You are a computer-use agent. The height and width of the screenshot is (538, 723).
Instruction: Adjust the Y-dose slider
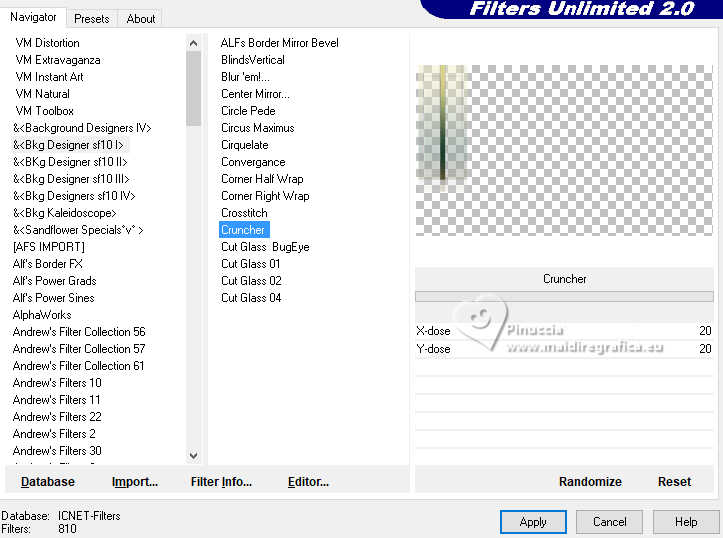[564, 349]
